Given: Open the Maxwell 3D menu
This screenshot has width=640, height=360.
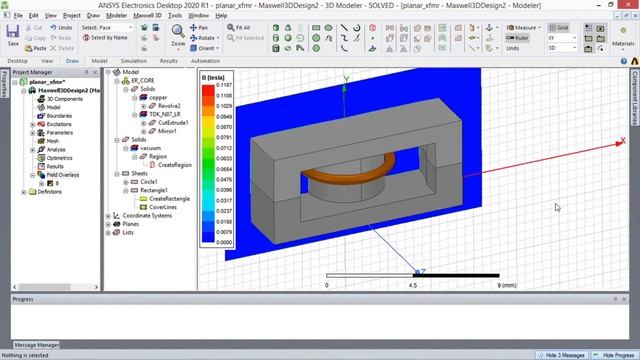Looking at the screenshot, I should click(147, 16).
